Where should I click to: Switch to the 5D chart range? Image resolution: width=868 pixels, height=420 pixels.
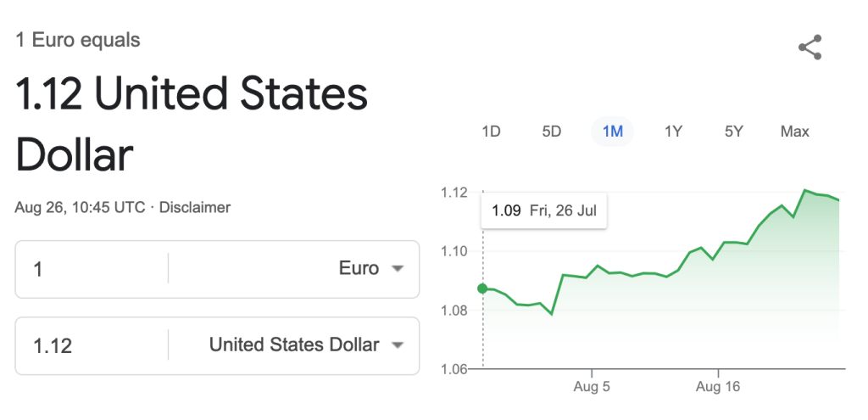coord(552,132)
